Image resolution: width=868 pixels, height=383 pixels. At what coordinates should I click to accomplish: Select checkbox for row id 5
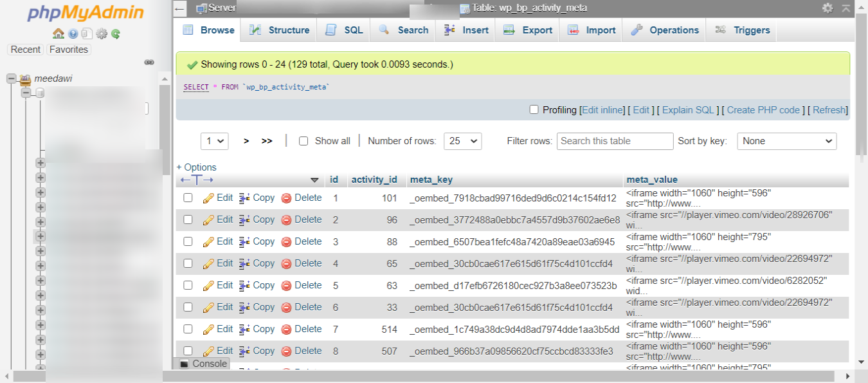click(x=188, y=285)
